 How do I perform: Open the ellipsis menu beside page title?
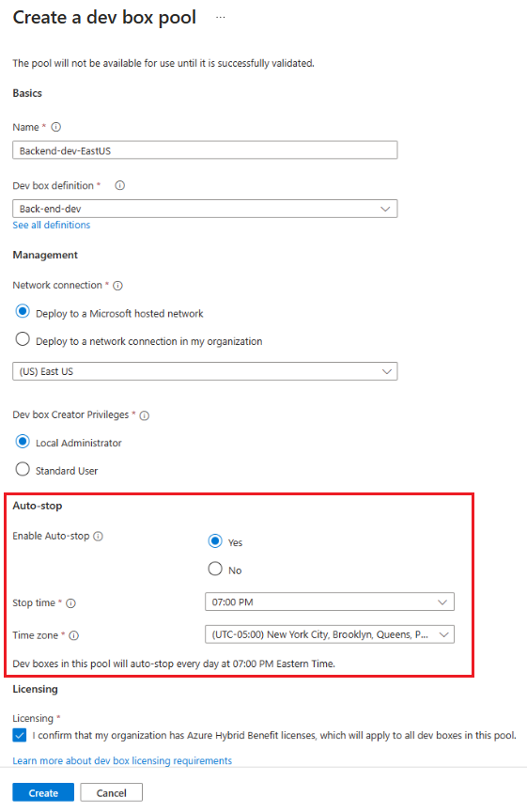221,18
